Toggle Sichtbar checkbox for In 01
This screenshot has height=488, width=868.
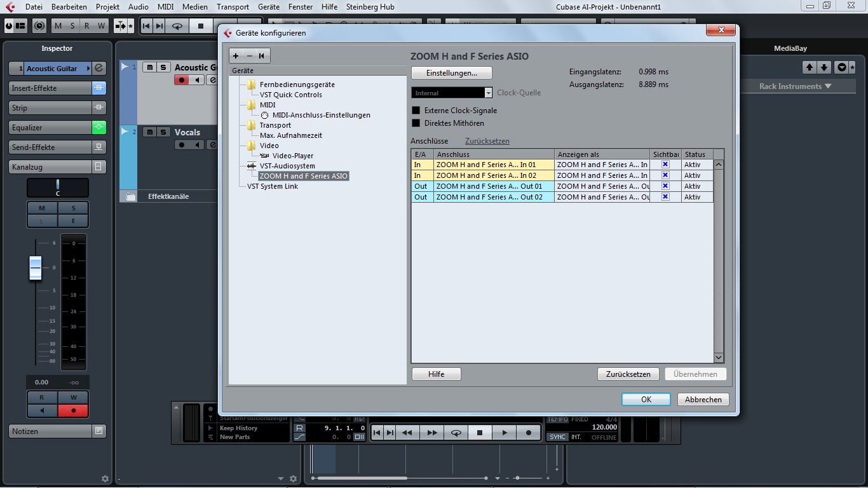[665, 165]
